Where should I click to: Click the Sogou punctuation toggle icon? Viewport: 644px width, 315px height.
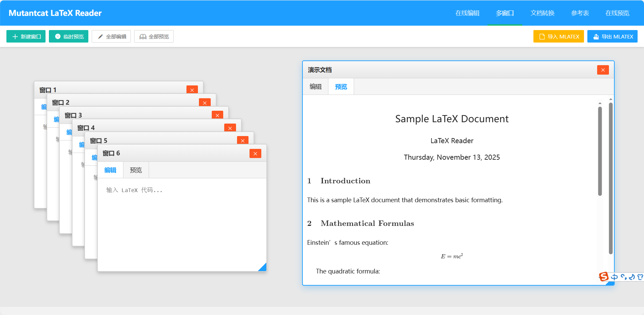623,277
